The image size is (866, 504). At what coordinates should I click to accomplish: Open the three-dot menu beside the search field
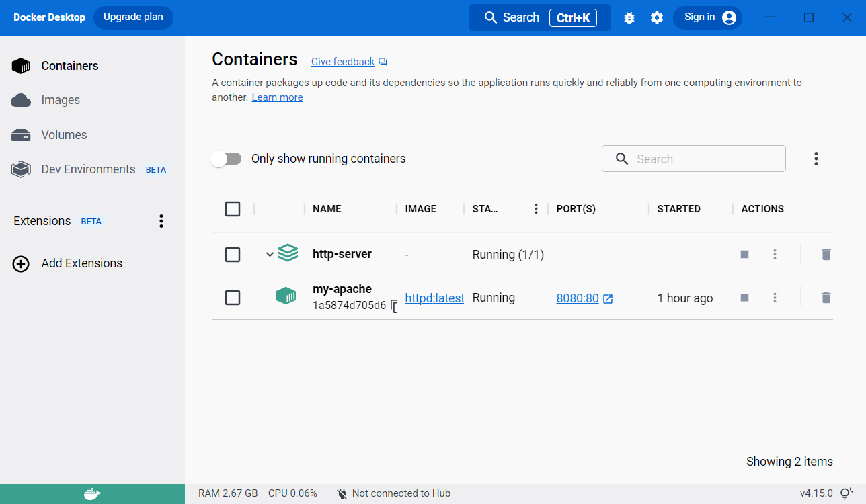[816, 159]
